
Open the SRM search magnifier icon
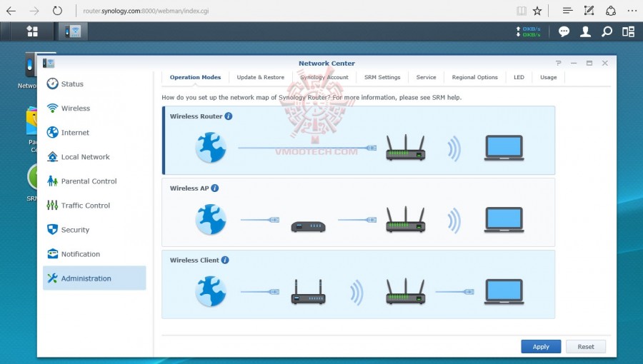pyautogui.click(x=607, y=31)
